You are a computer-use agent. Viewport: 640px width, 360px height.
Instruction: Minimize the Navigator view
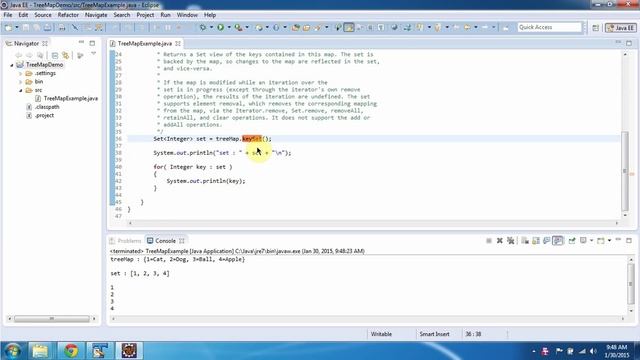coord(81,42)
